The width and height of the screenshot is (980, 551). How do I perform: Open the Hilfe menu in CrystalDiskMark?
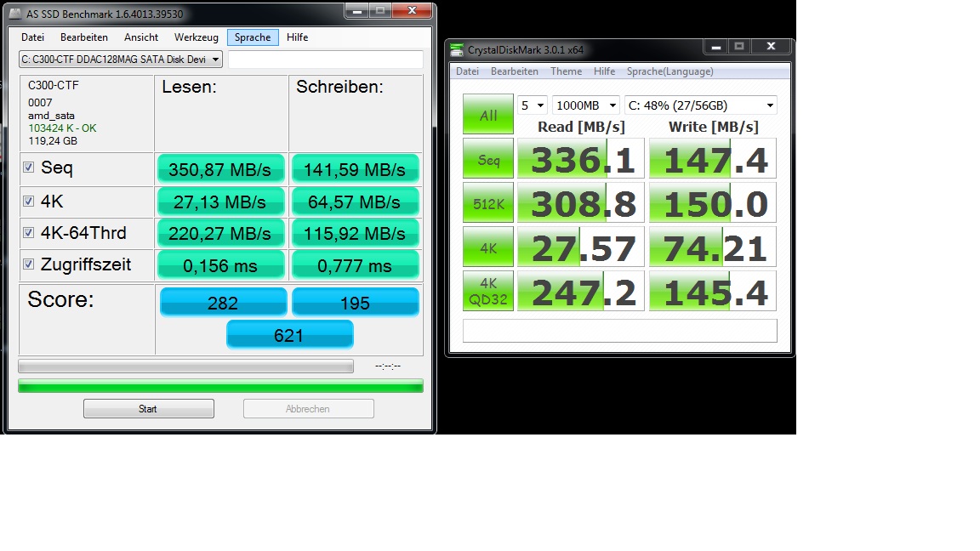[x=604, y=71]
